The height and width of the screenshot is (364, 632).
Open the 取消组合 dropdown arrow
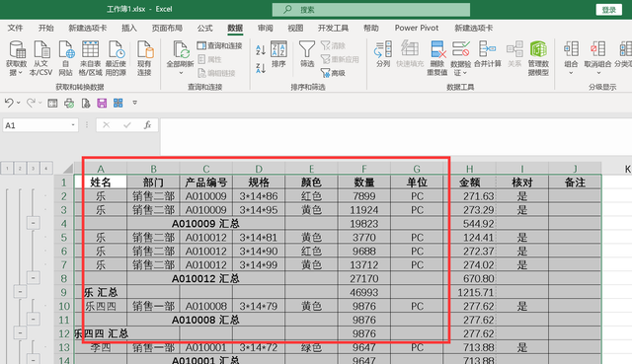tap(598, 73)
